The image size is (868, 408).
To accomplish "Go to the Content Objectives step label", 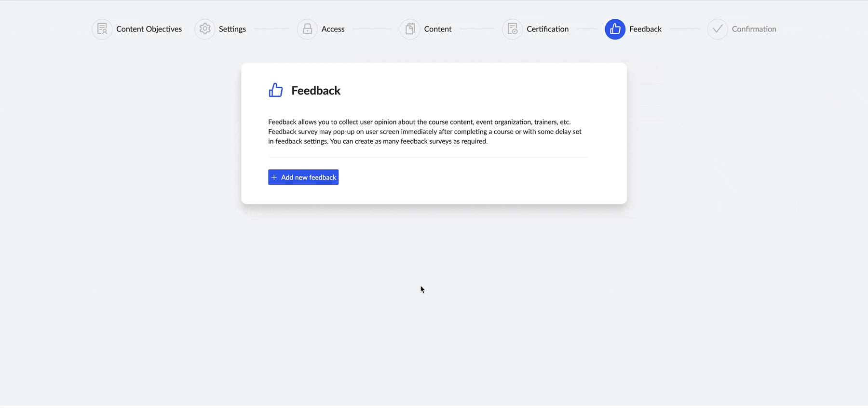I will [x=149, y=29].
